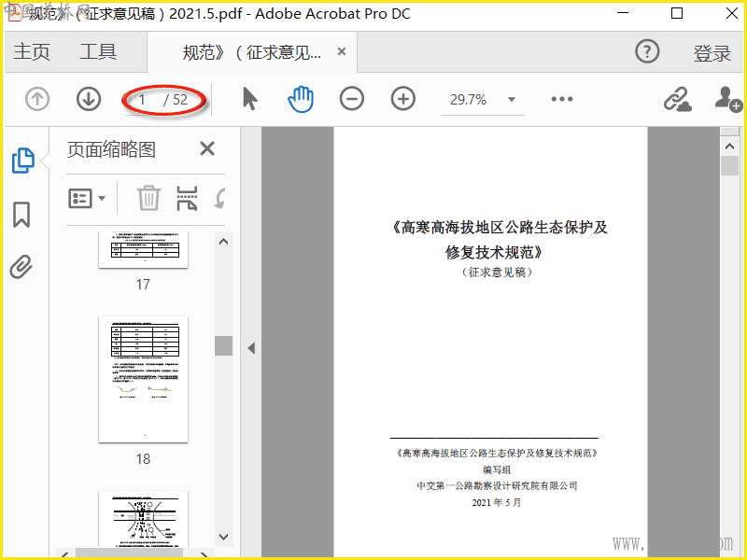Viewport: 747px width, 560px height.
Task: Click the subtitle (征求意见稿)
Action: [497, 272]
